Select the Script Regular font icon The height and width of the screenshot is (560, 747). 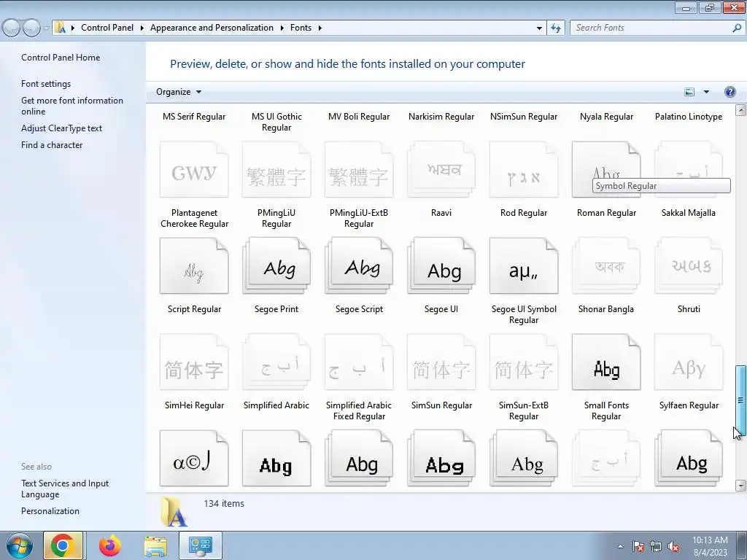(194, 265)
